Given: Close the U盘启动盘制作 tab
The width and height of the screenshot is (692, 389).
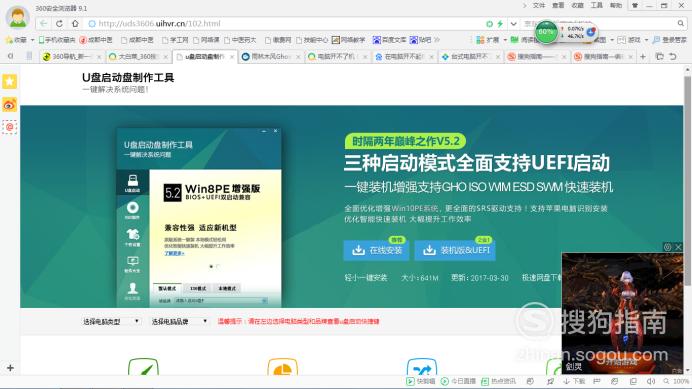Looking at the screenshot, I should [x=232, y=57].
